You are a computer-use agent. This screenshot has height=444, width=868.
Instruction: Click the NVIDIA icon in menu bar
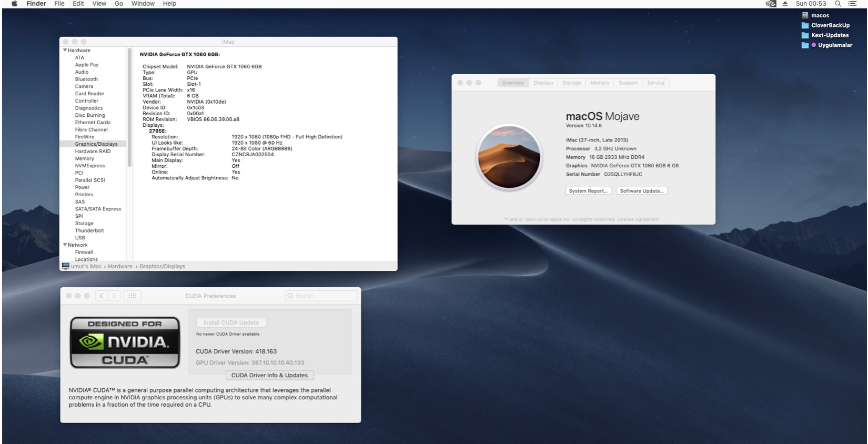point(771,4)
